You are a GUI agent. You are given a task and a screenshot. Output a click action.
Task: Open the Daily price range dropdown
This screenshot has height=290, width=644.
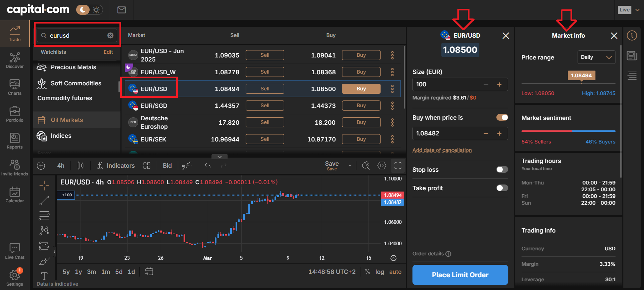click(596, 57)
